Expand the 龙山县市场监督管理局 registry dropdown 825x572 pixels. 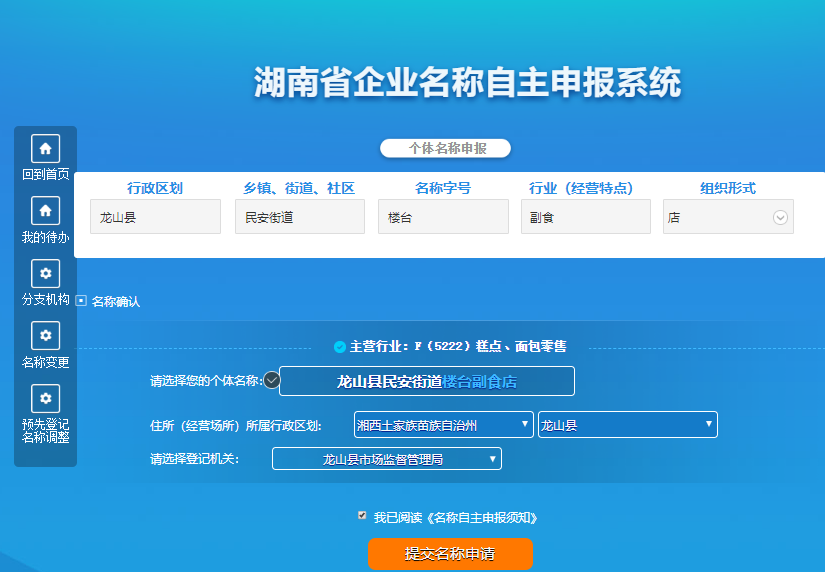pyautogui.click(x=387, y=459)
